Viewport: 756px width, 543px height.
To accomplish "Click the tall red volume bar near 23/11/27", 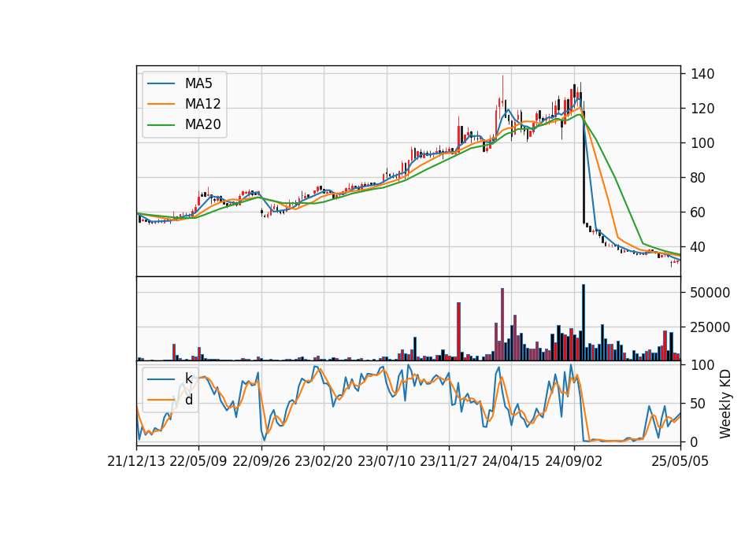I will tap(458, 331).
